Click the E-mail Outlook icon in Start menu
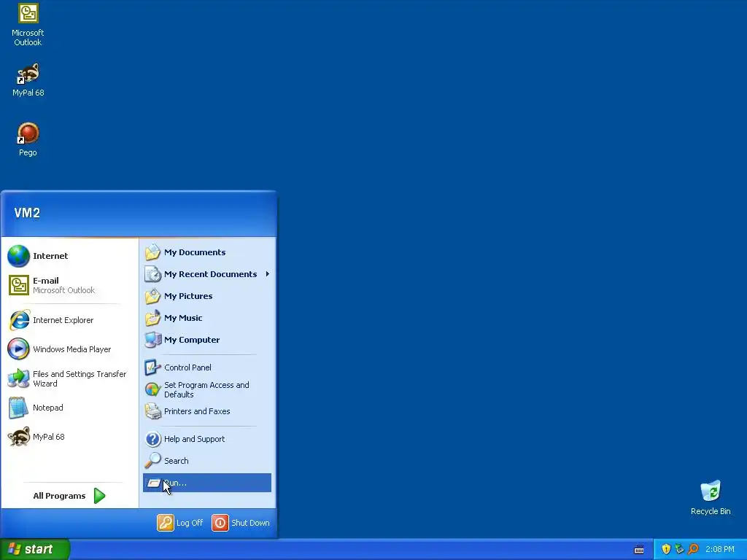 (18, 285)
